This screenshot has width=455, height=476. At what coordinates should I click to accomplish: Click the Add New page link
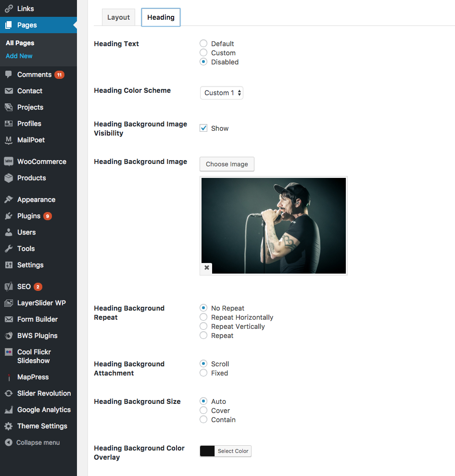[19, 56]
